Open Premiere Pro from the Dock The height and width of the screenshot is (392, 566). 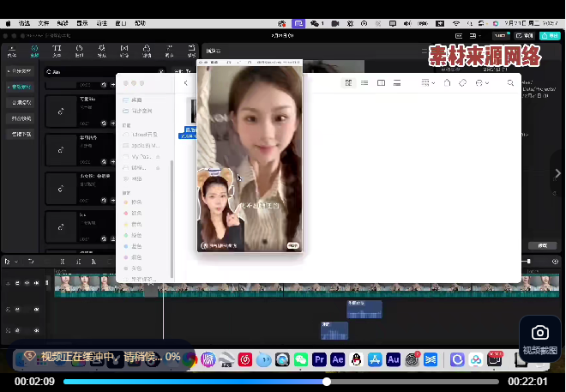[x=320, y=359]
